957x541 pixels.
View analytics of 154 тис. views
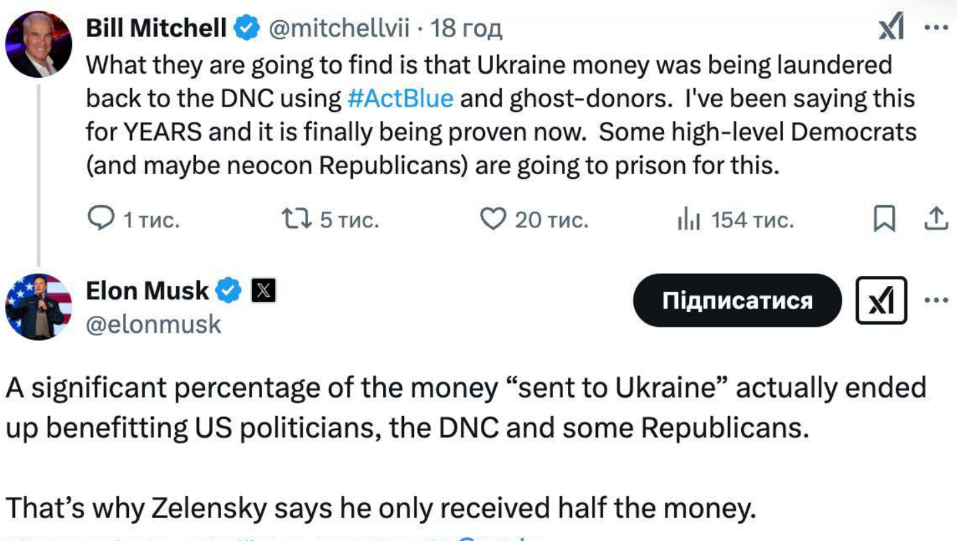coord(690,219)
